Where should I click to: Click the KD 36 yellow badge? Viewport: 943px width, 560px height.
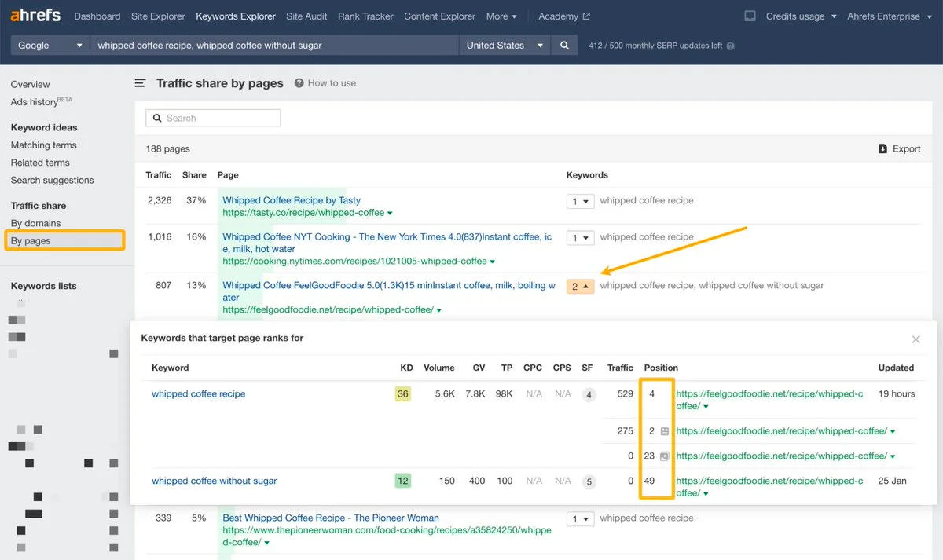click(x=402, y=394)
